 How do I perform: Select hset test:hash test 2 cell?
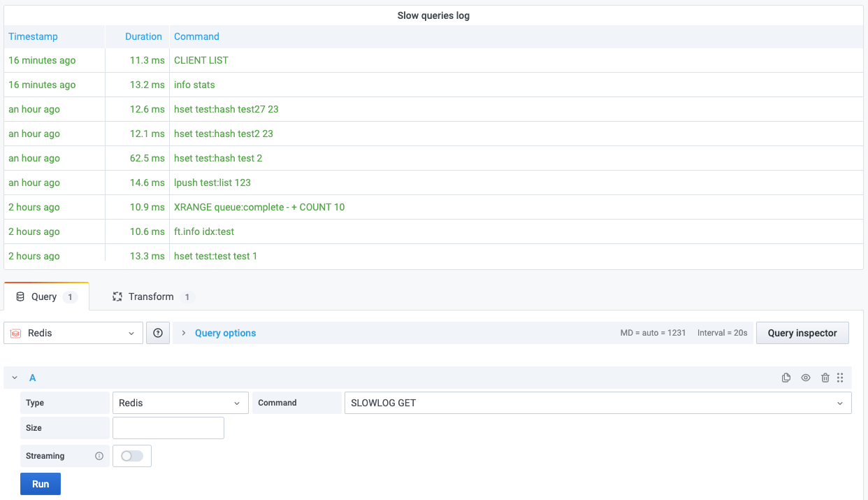[x=516, y=158]
